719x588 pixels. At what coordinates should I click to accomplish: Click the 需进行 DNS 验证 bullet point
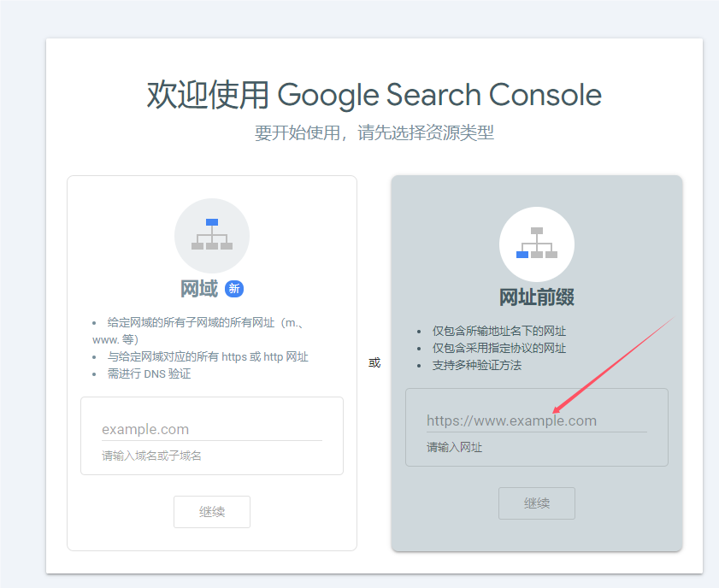pyautogui.click(x=149, y=373)
